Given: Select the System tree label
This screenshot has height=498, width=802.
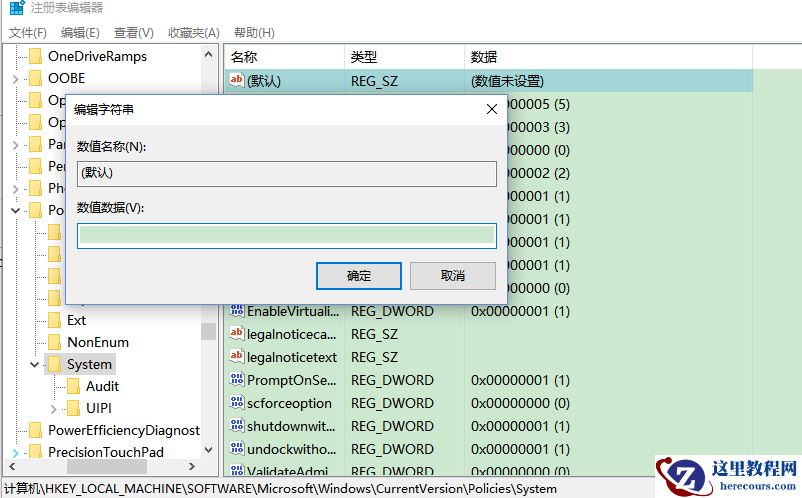Looking at the screenshot, I should pos(89,365).
